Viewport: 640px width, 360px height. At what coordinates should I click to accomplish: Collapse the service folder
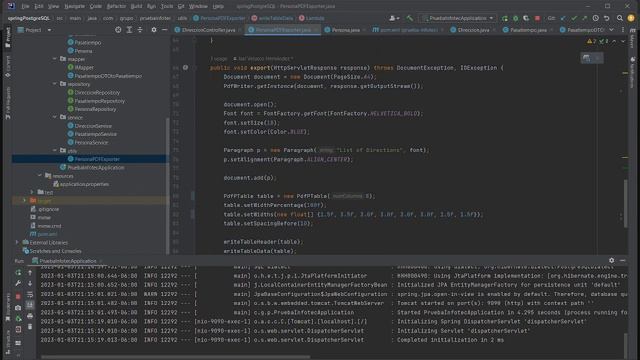tap(55, 117)
